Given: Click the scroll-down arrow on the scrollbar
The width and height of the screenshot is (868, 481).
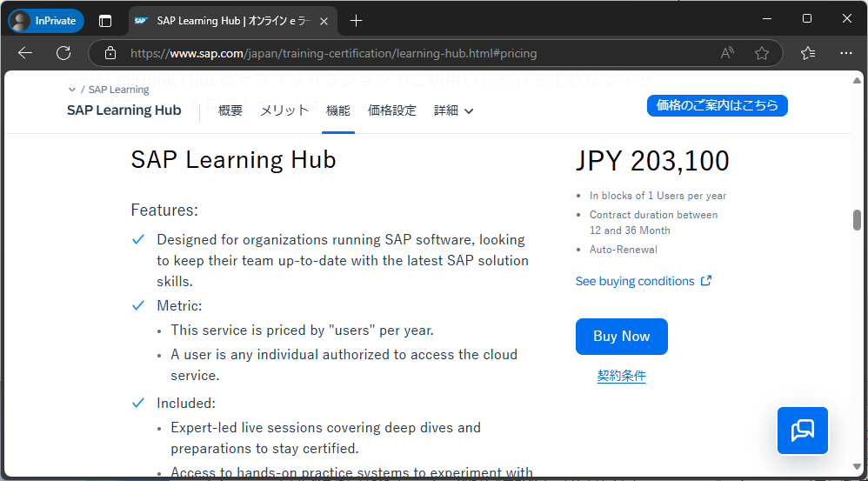Looking at the screenshot, I should (x=857, y=466).
